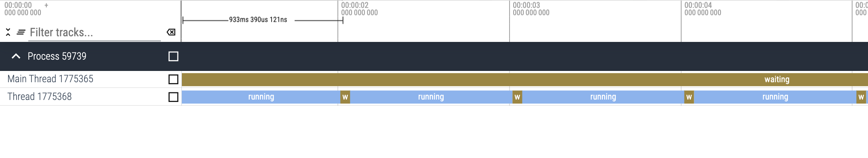Select the first running slice on Thread 1775368
The image size is (868, 158).
(261, 97)
